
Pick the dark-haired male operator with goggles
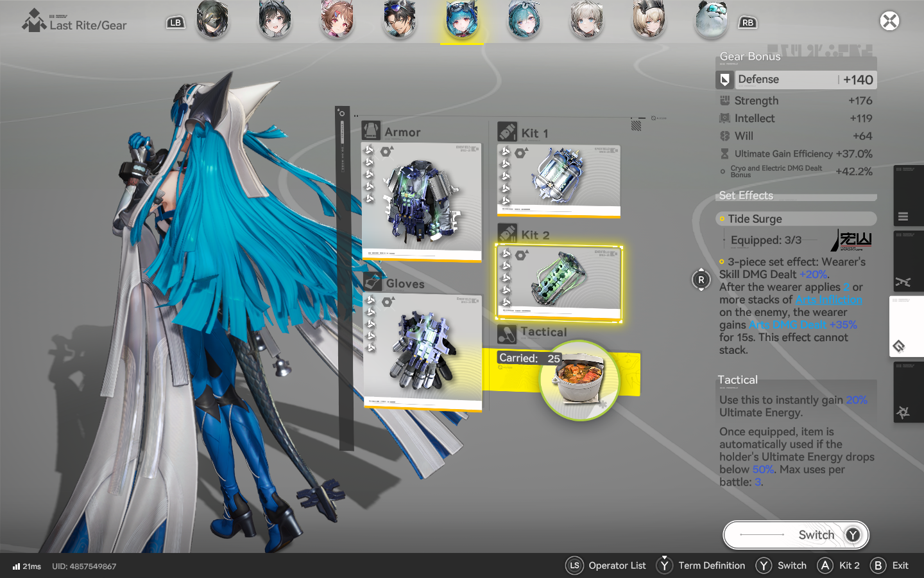(400, 19)
